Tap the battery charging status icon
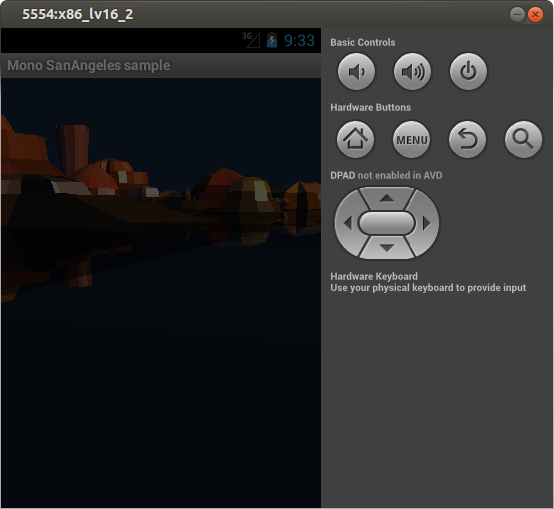 [272, 40]
